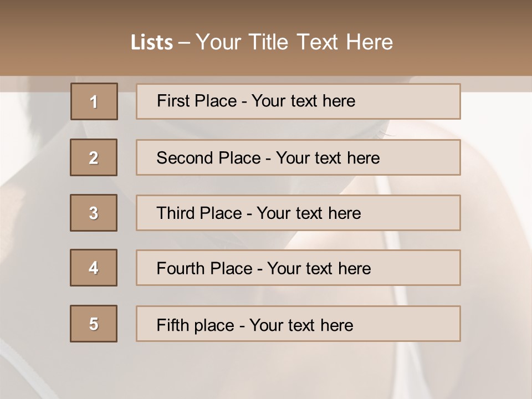This screenshot has width=532, height=399.
Task: Click the words "Fifth place"
Action: 195,325
